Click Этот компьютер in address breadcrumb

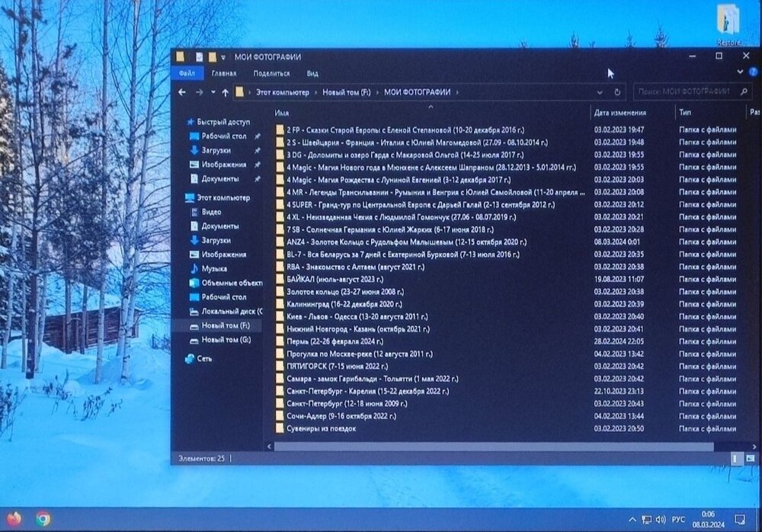(283, 92)
